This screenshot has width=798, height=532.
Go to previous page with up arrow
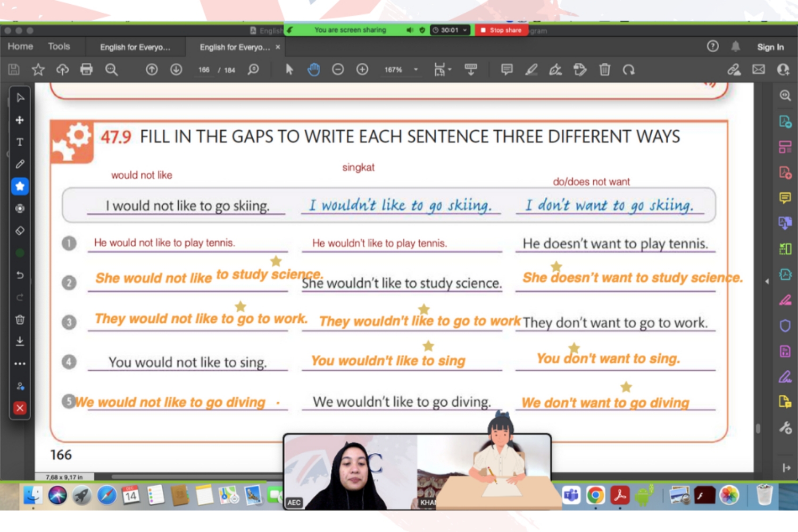coord(152,69)
